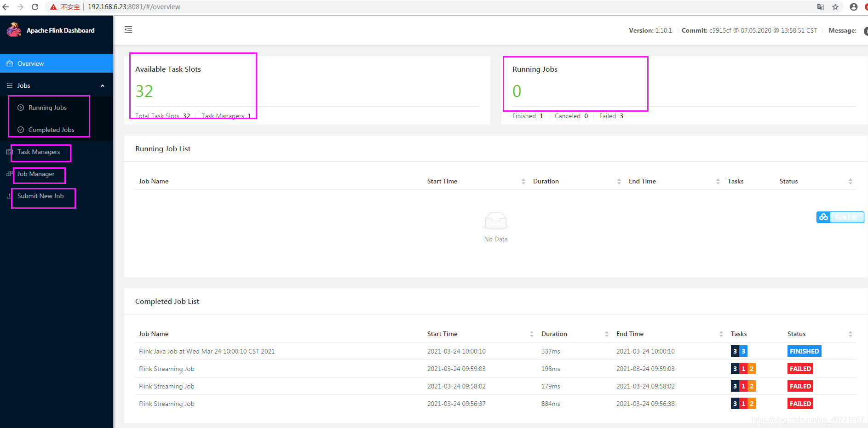868x428 pixels.
Task: Sort Completed Job List by Status
Action: (x=850, y=334)
